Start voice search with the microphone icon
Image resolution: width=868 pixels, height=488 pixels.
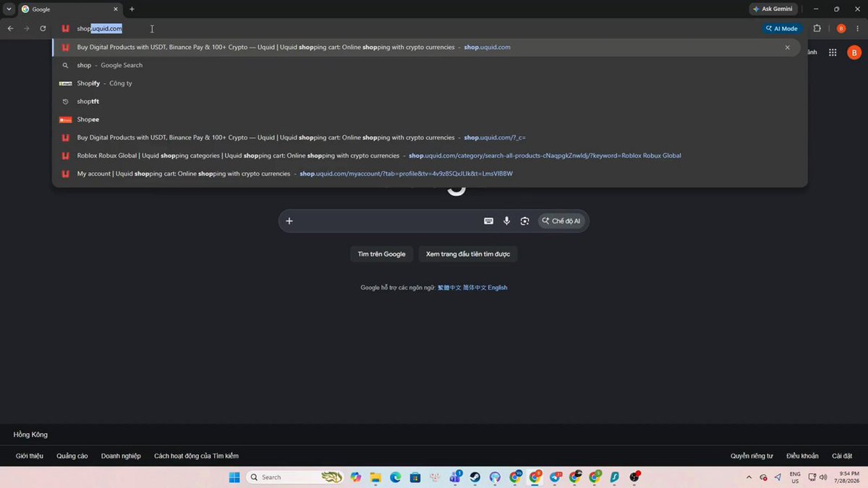click(x=506, y=221)
